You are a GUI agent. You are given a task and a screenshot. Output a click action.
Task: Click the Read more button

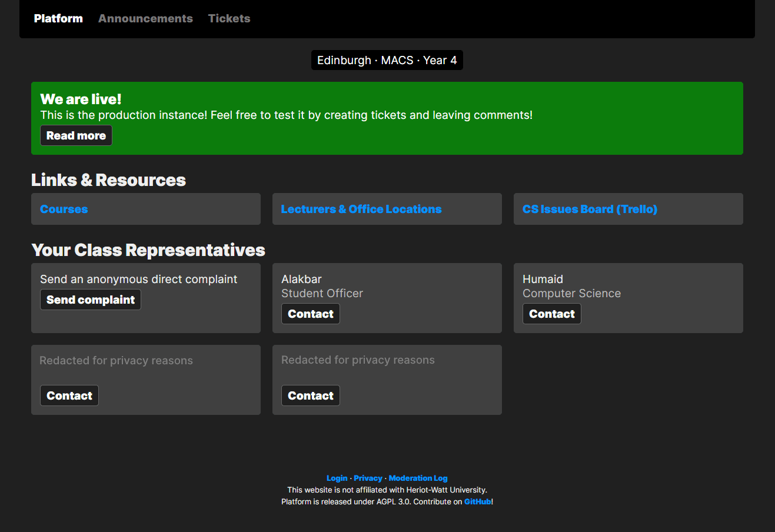pyautogui.click(x=76, y=135)
